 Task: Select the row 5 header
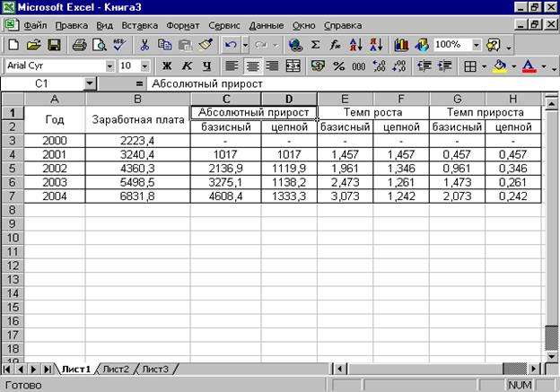(12, 168)
